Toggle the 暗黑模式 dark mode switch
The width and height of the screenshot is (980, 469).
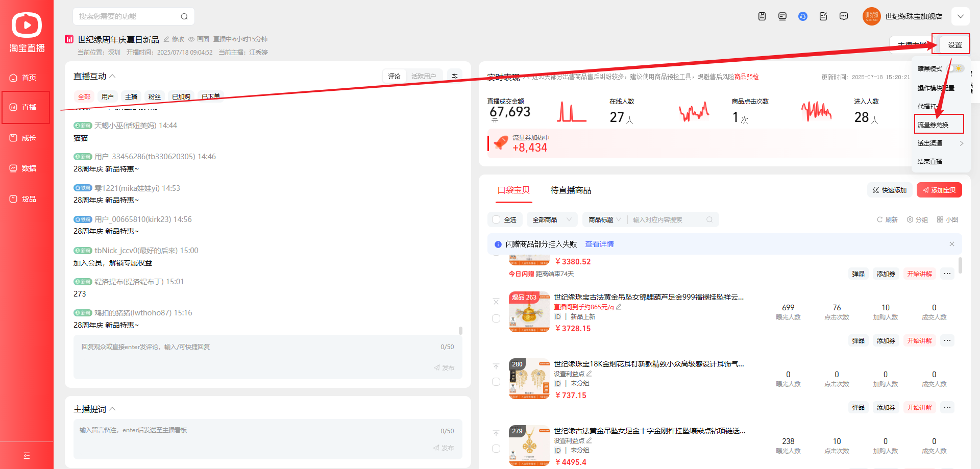[955, 68]
